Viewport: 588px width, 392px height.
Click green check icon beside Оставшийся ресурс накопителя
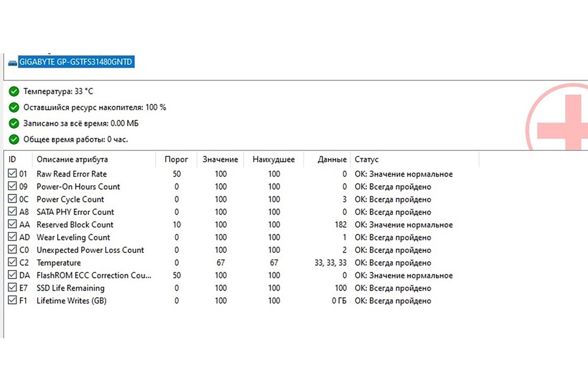click(14, 107)
